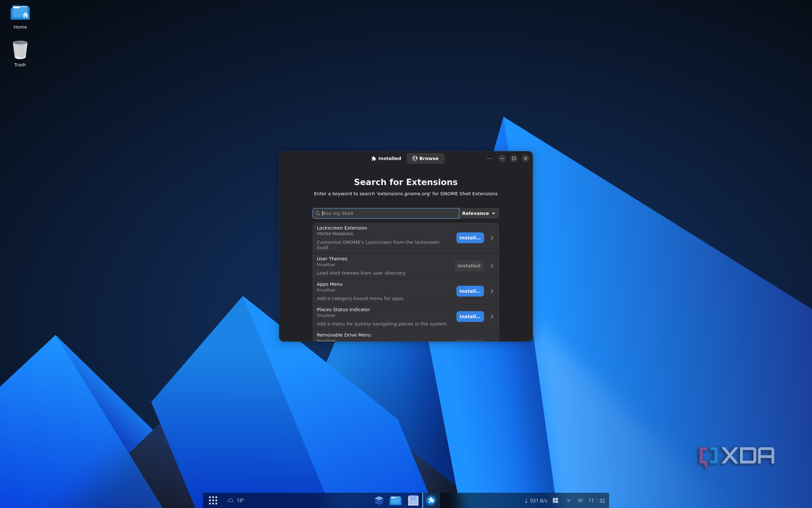
Task: Open the Trash desktop icon
Action: (x=20, y=54)
